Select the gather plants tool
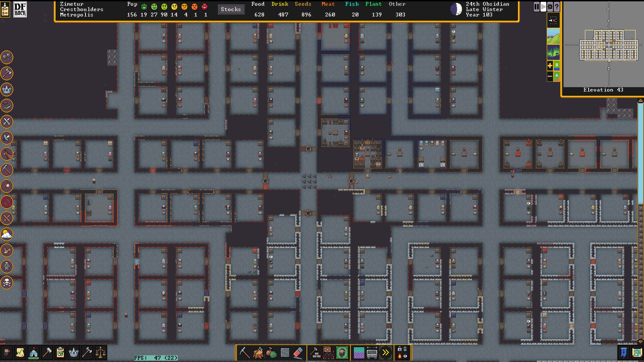 click(271, 353)
